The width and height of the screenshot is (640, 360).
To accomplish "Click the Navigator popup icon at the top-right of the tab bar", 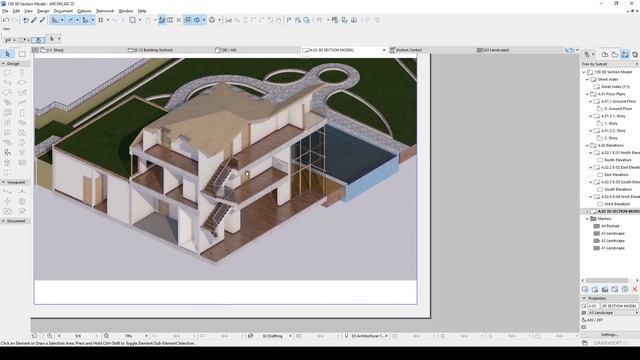I will point(569,50).
